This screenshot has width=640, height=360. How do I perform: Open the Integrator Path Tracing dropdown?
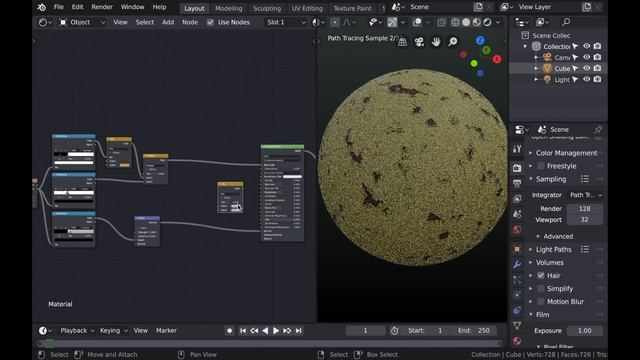click(x=586, y=195)
